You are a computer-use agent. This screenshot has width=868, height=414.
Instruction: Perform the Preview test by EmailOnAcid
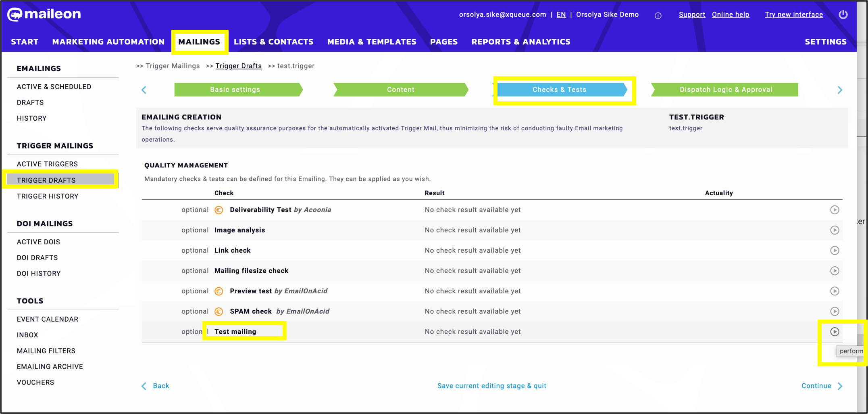click(835, 291)
